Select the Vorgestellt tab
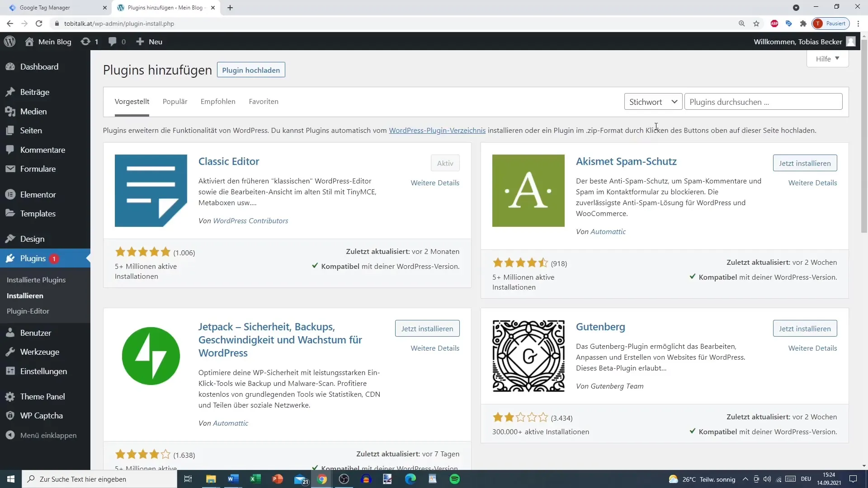 132,102
